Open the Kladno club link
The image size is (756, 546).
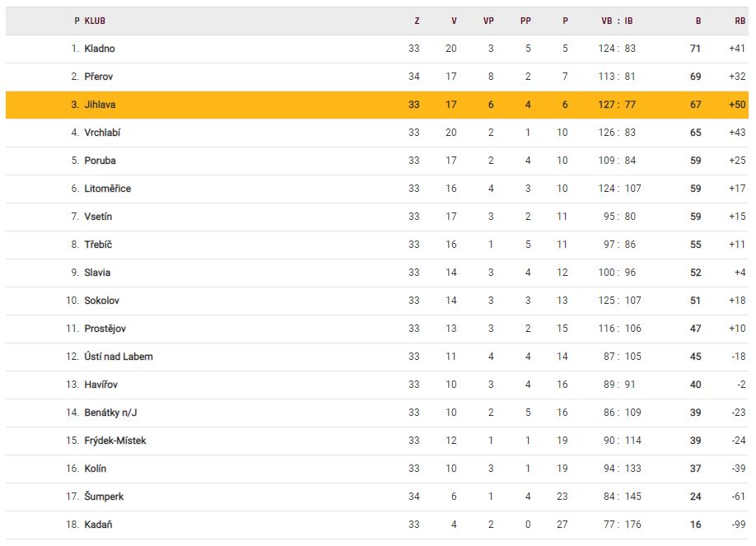(x=100, y=49)
